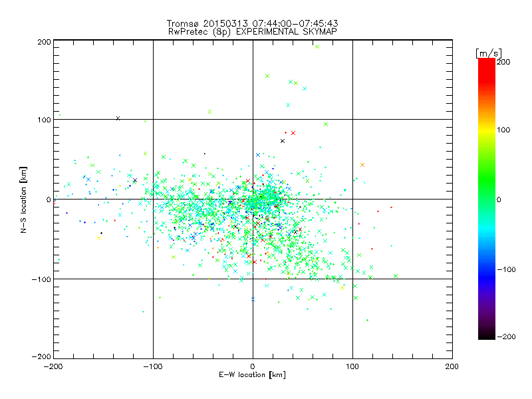Click the RwPretec (8p) EXPERIMENTAL SKYMAP subtitle
532x399 pixels.
point(253,32)
